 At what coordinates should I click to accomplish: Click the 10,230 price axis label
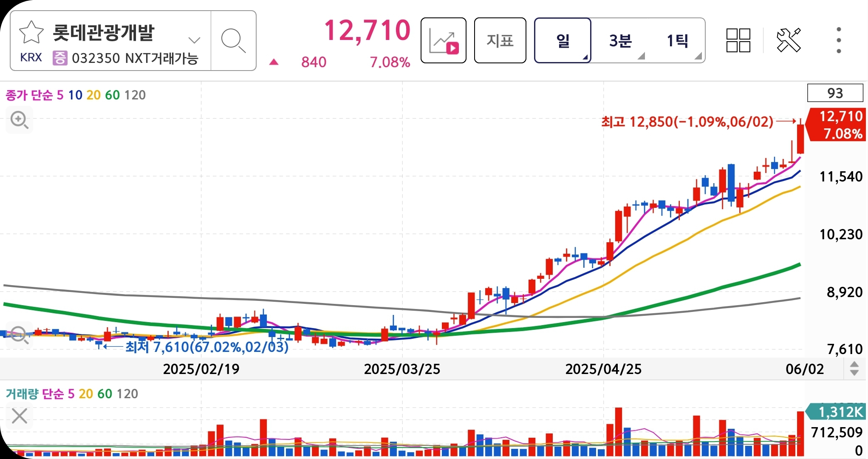pyautogui.click(x=841, y=234)
